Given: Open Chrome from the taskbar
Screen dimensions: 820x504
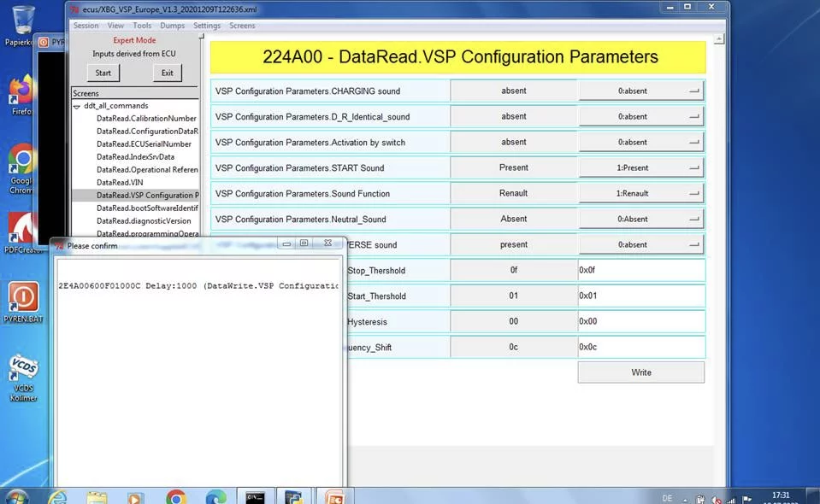Looking at the screenshot, I should [176, 498].
